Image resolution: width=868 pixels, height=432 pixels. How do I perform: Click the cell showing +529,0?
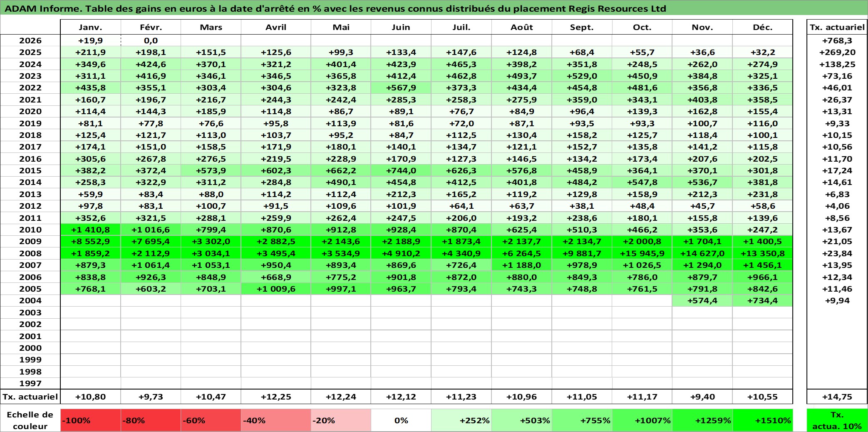point(582,76)
